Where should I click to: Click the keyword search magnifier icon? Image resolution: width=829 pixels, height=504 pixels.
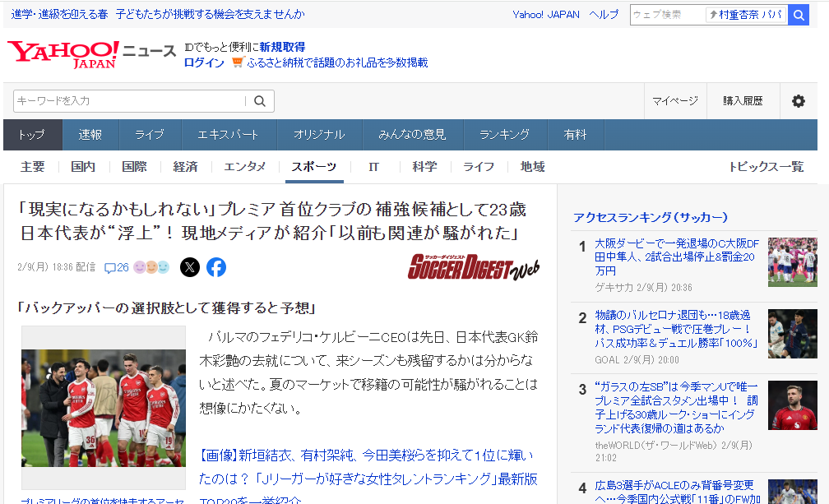260,101
